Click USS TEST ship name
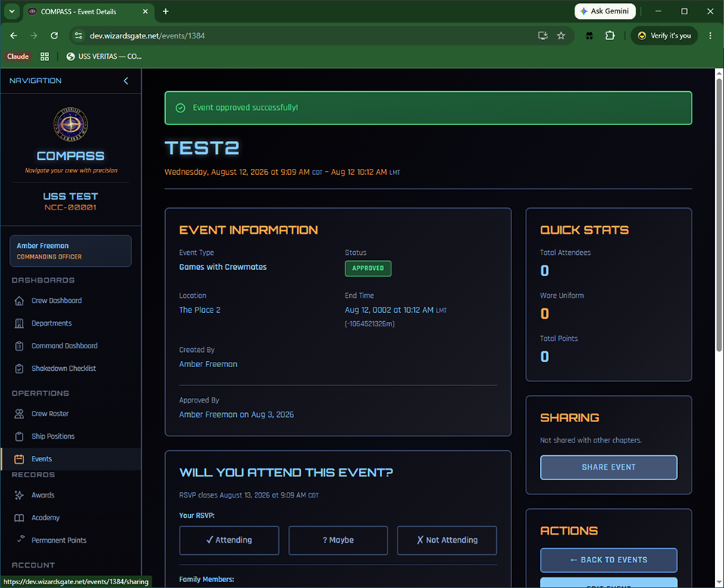Screen dimensions: 724x588 tap(71, 196)
